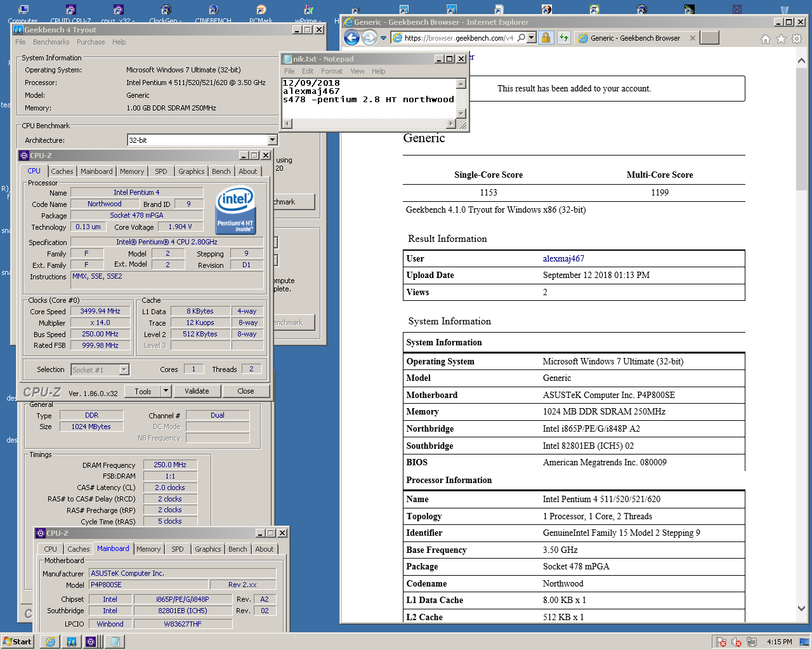Viewport: 812px width, 650px height.
Task: Open Internet Explorer Tools gear icon
Action: [x=797, y=39]
